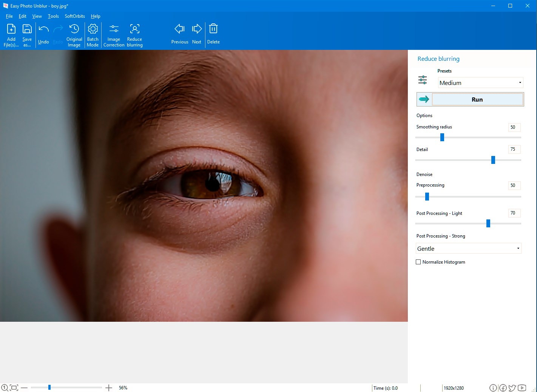Open the Tools menu
Screen dimensions: 537x392
pos(53,16)
